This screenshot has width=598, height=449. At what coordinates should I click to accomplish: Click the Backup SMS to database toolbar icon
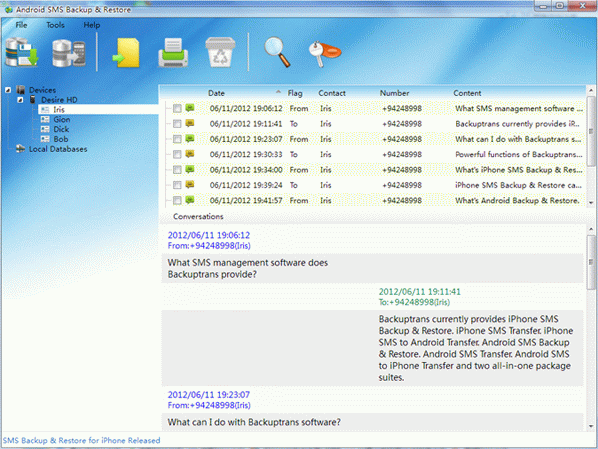click(x=22, y=52)
